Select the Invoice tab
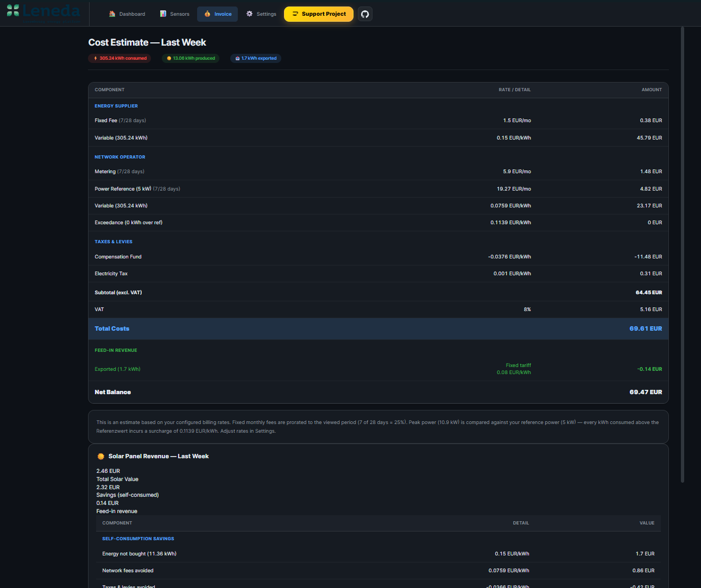 pos(217,14)
